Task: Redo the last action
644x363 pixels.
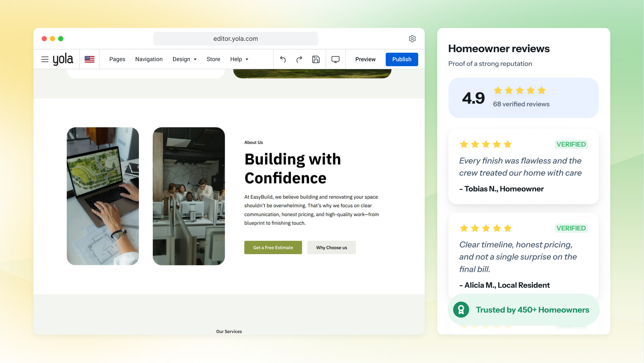Action: (299, 59)
